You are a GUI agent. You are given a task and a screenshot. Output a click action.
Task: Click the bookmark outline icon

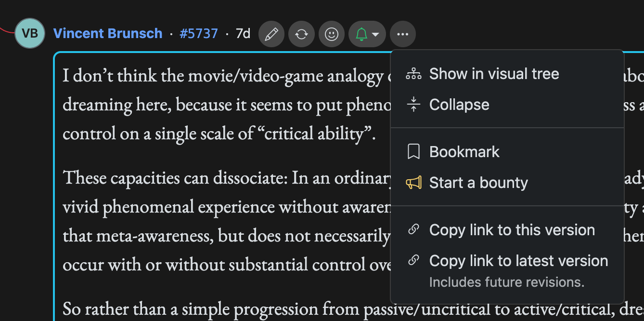pyautogui.click(x=413, y=152)
